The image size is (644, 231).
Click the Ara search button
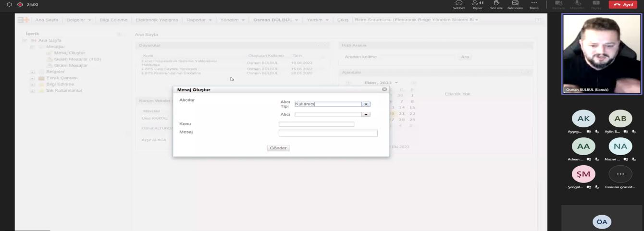[465, 57]
